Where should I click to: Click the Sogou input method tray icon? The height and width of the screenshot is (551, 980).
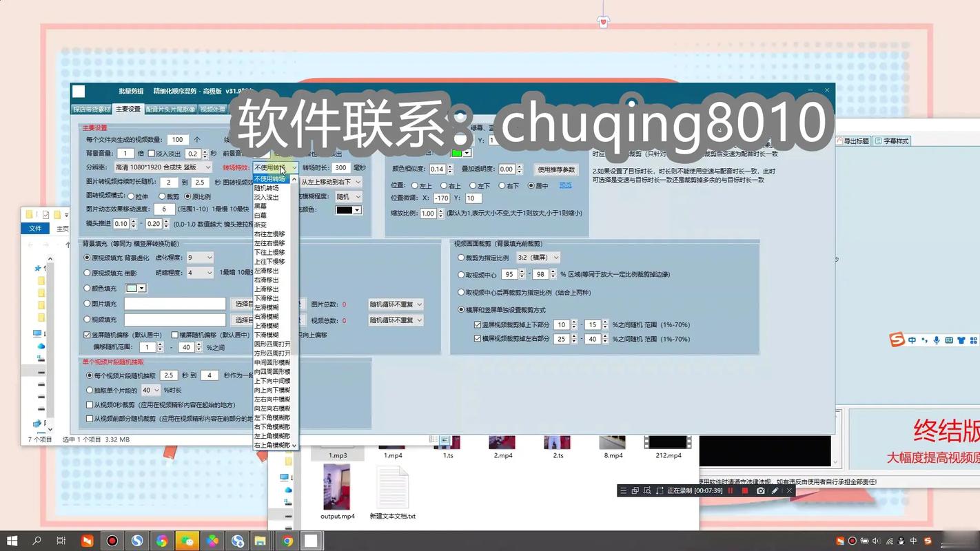(927, 541)
